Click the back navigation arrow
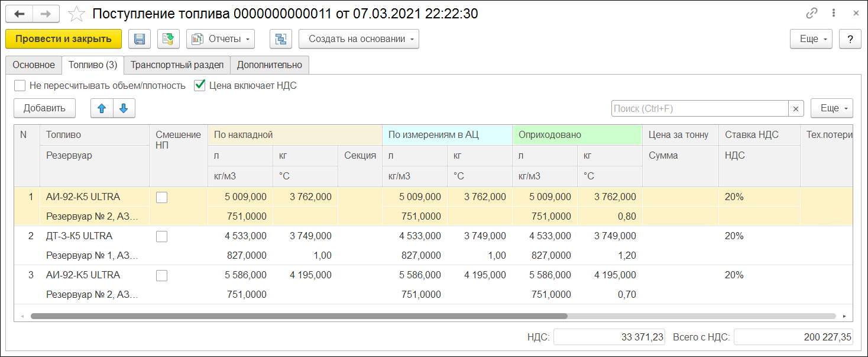 point(20,14)
